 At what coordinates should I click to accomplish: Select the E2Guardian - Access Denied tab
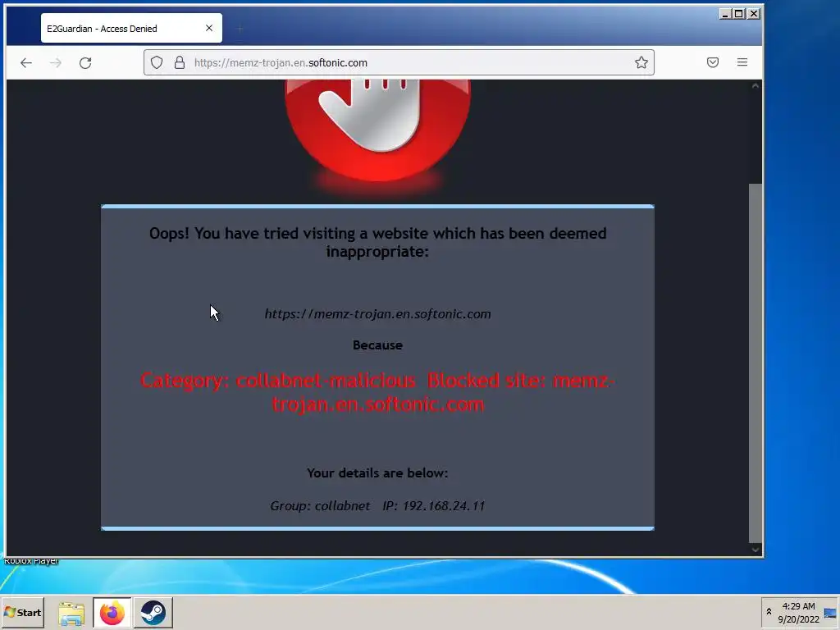(x=131, y=29)
